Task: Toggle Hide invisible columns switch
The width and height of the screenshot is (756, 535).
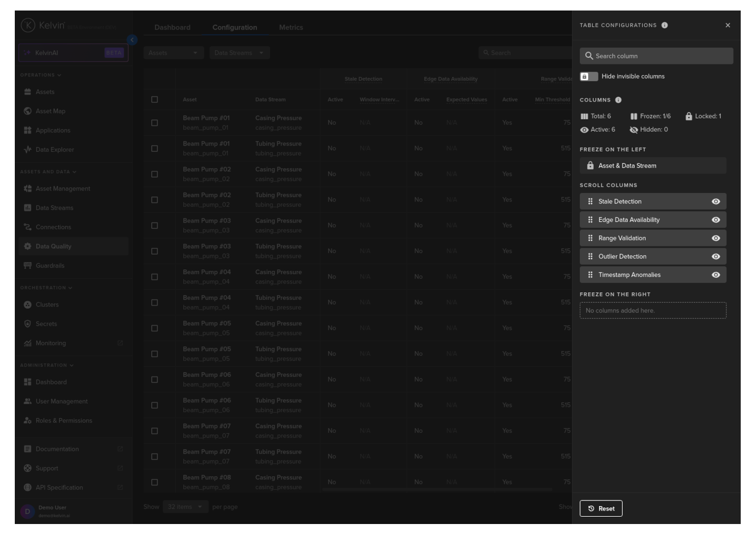Action: coord(588,76)
